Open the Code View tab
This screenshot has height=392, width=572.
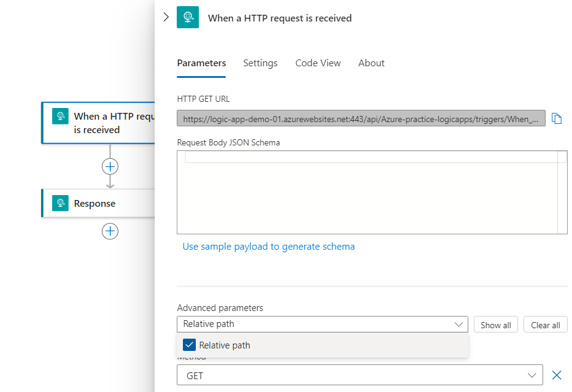tap(318, 63)
